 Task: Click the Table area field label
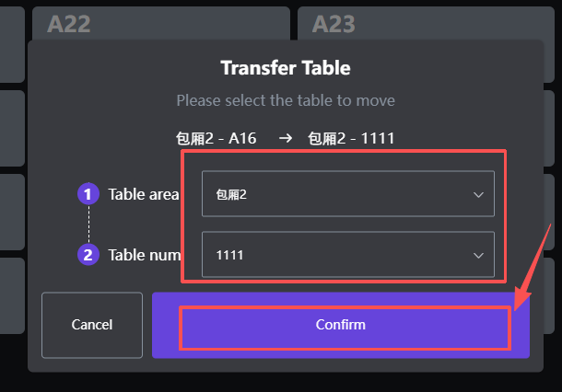(143, 194)
